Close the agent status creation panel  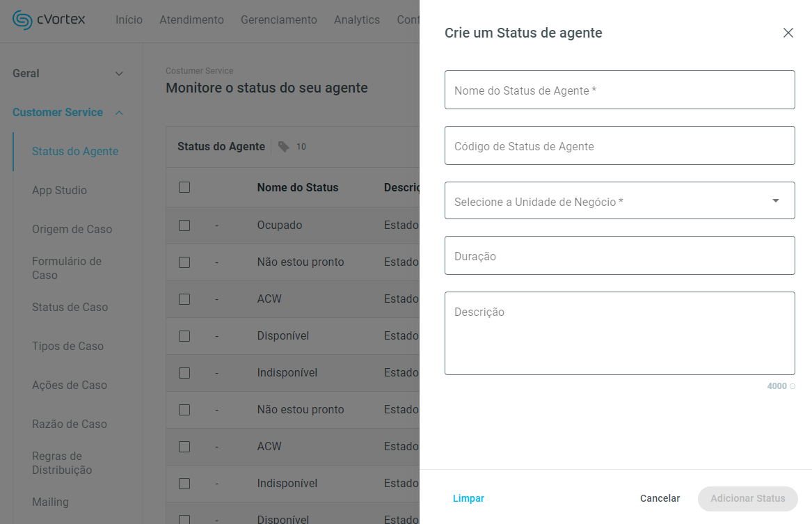(788, 33)
